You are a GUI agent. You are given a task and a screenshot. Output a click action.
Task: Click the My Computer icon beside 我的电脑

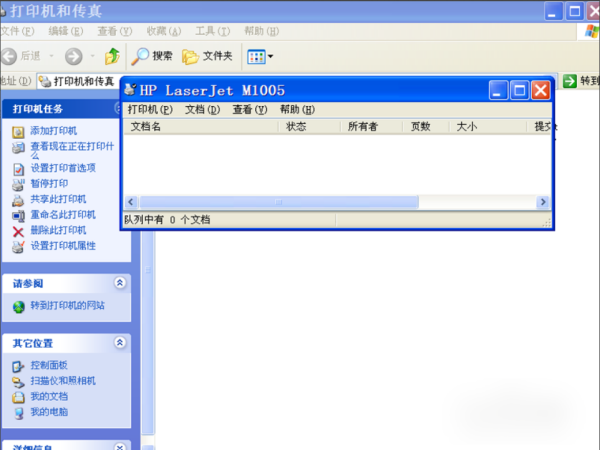pyautogui.click(x=18, y=413)
